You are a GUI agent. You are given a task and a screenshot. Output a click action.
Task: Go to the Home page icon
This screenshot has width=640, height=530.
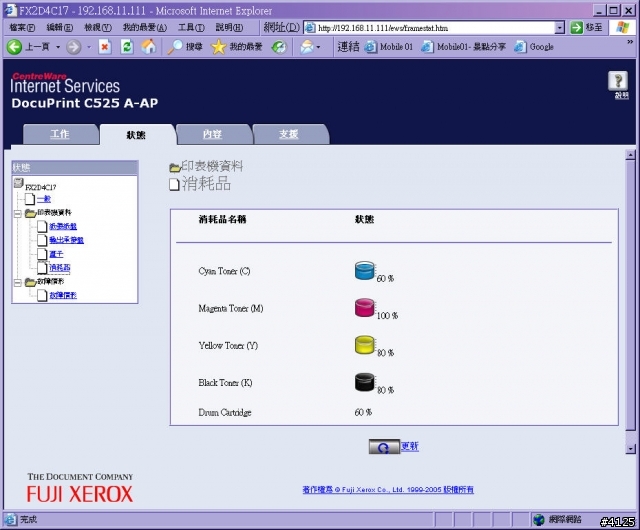pyautogui.click(x=149, y=47)
